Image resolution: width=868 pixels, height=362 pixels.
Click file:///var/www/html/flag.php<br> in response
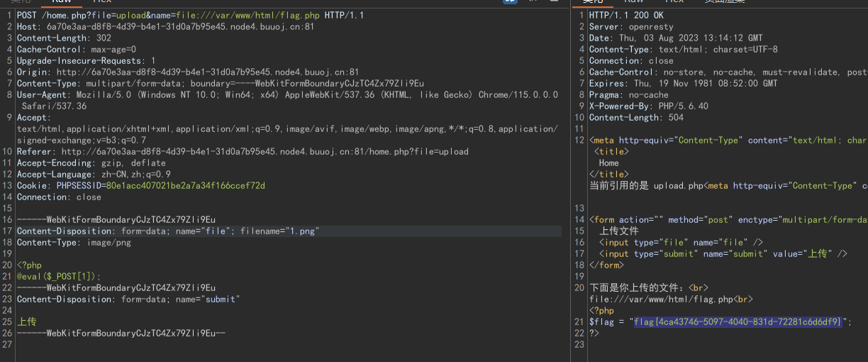671,299
